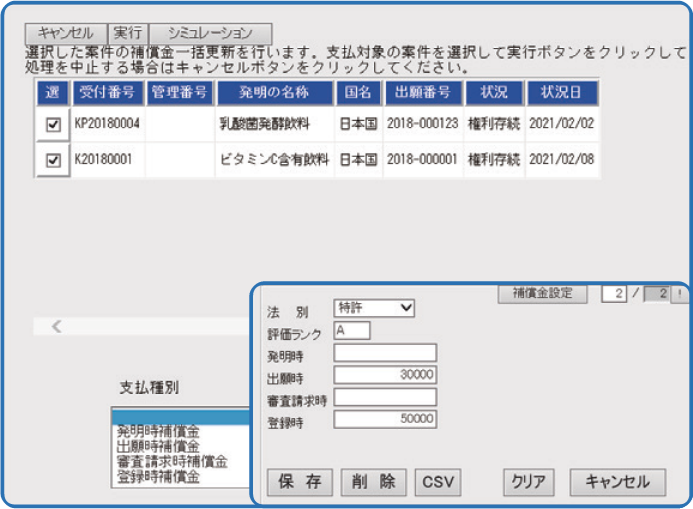Select 発明時補償金 in payment type list
The image size is (693, 509).
pyautogui.click(x=158, y=431)
